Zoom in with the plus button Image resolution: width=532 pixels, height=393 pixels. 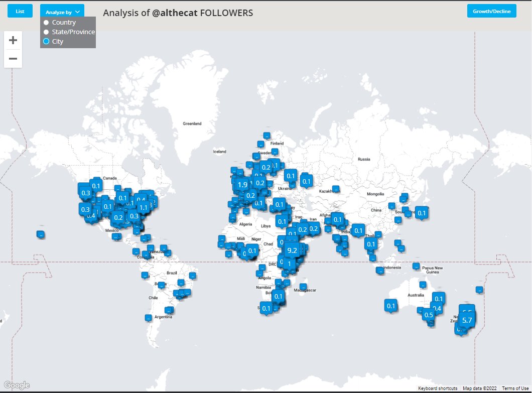pos(13,40)
